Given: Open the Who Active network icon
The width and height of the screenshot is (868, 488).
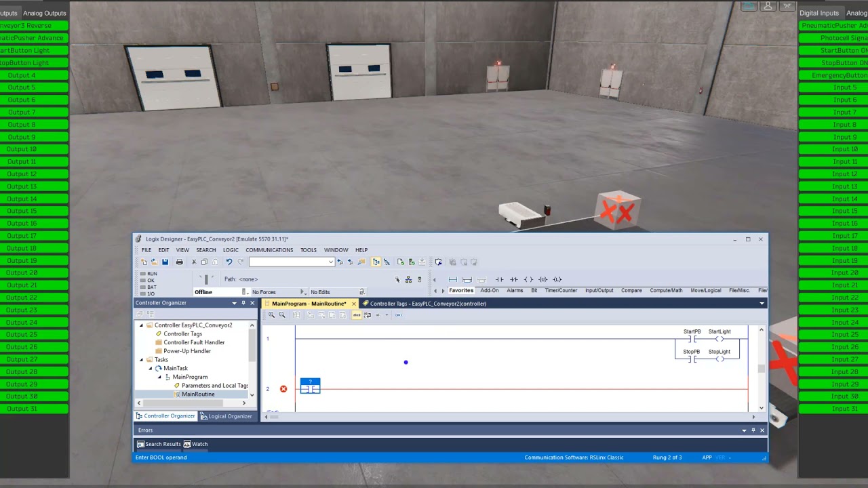Looking at the screenshot, I should coord(408,279).
